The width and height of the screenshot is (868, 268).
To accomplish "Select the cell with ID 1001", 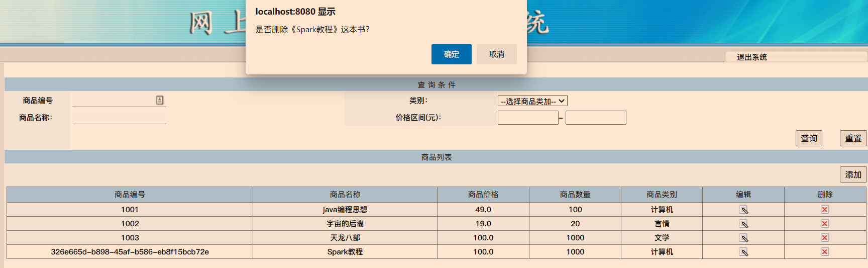I will (130, 210).
